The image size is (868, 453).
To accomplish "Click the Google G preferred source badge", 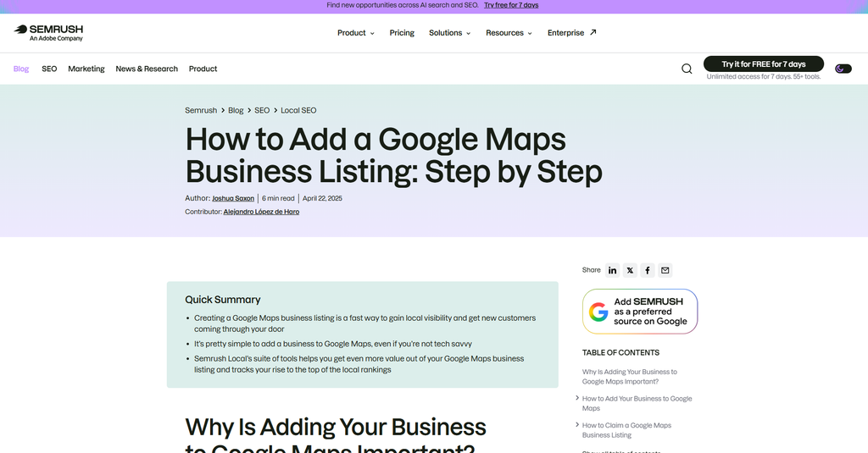I will point(640,312).
